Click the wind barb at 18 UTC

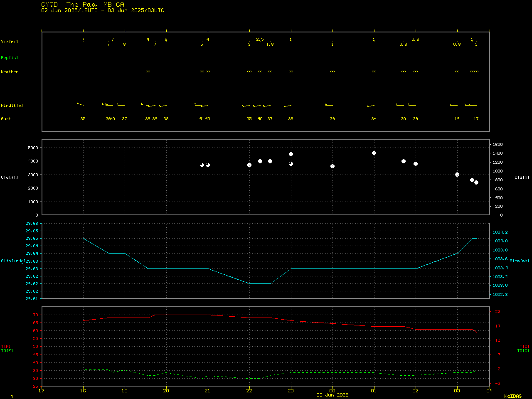pyautogui.click(x=80, y=103)
